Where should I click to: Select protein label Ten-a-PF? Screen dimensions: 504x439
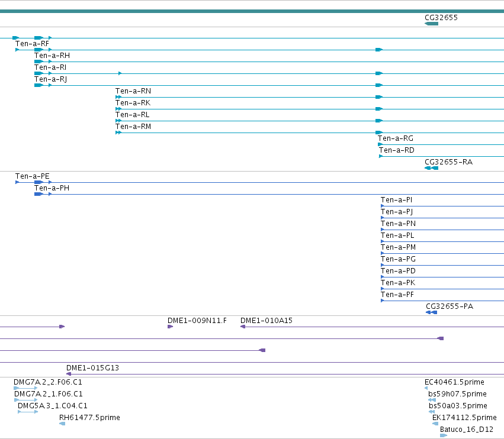(x=397, y=295)
